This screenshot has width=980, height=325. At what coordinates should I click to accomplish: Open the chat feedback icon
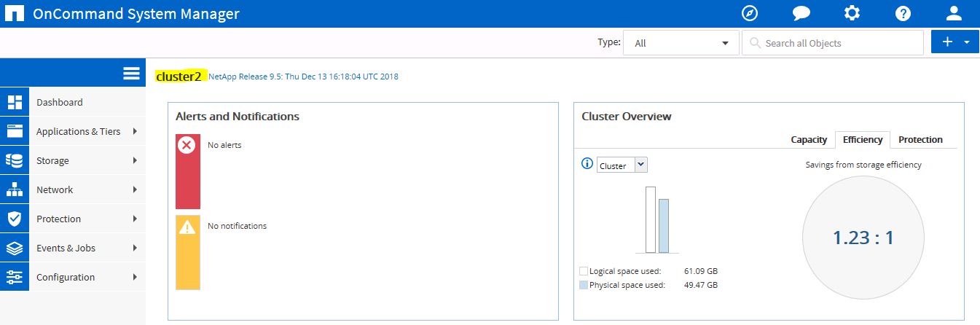tap(801, 14)
